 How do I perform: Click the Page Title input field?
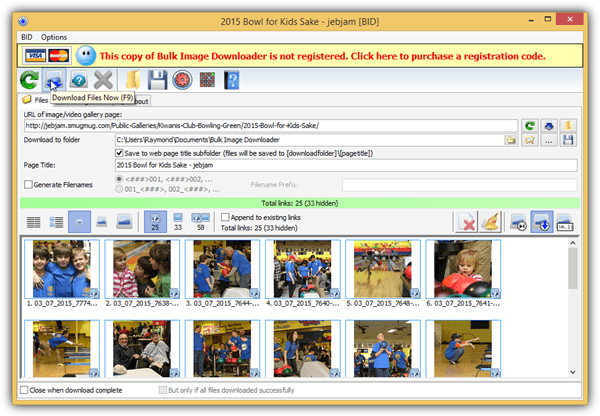click(346, 165)
